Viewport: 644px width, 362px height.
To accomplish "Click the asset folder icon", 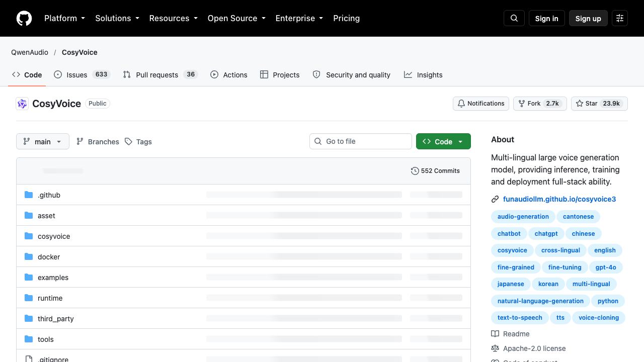I will pos(29,215).
